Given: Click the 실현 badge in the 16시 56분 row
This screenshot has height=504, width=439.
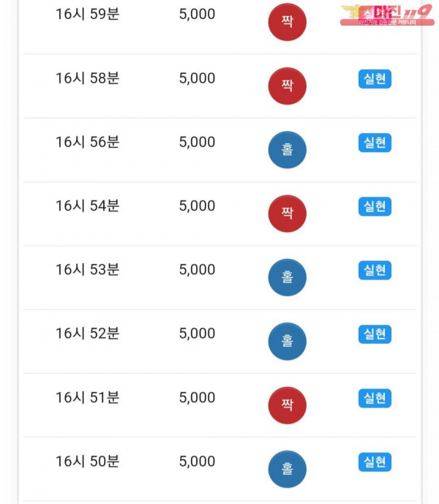Looking at the screenshot, I should [375, 143].
